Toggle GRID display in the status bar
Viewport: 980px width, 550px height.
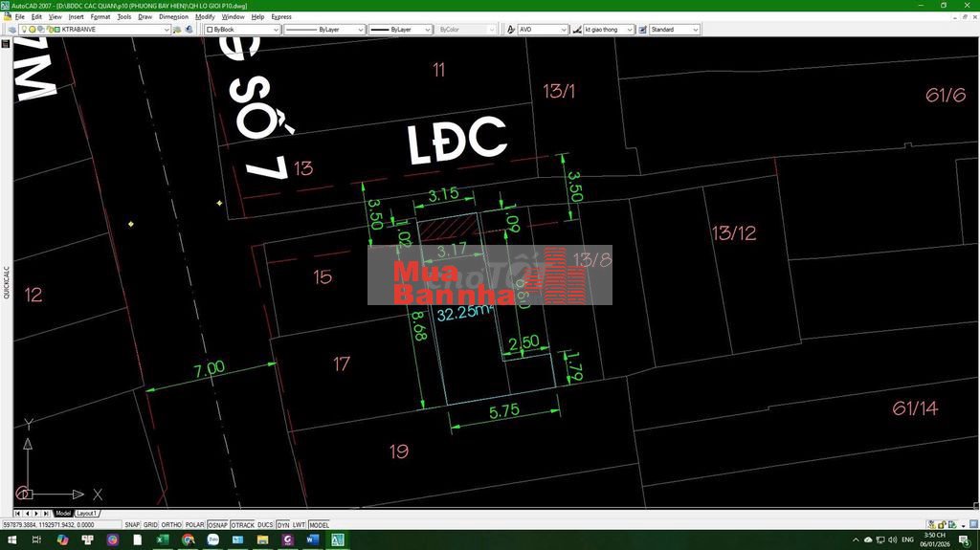[150, 525]
